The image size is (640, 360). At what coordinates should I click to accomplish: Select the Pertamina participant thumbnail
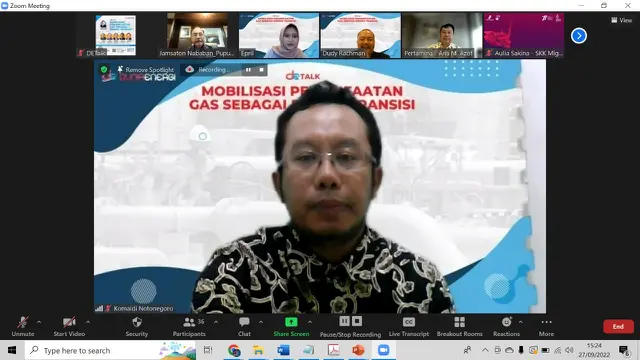pos(442,35)
